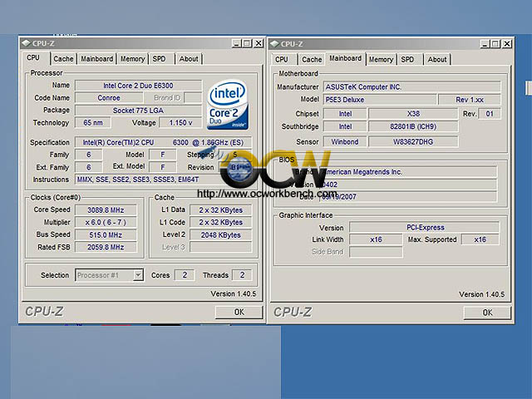
Task: Select SPD tab in left CPU-Z window
Action: click(159, 59)
